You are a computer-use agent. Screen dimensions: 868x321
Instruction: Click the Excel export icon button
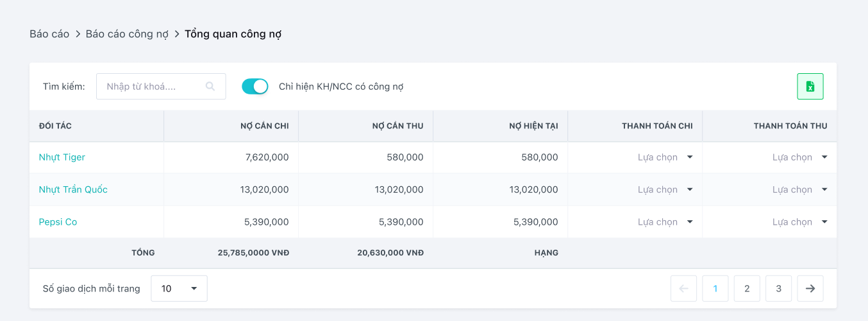810,87
